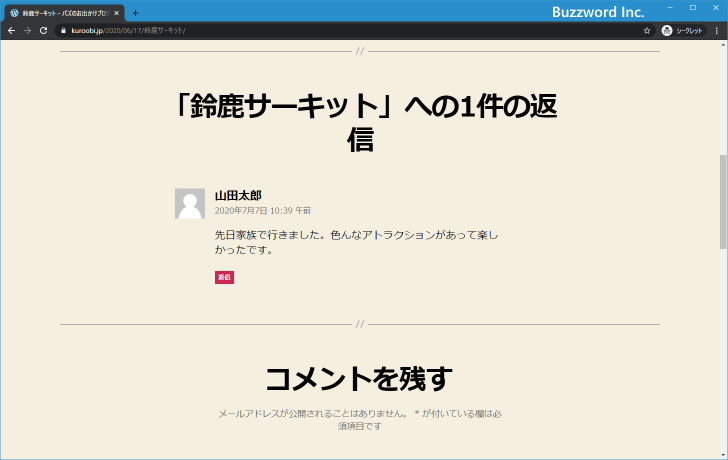728x460 pixels.
Task: Click the コメントを残す heading
Action: pos(359,378)
